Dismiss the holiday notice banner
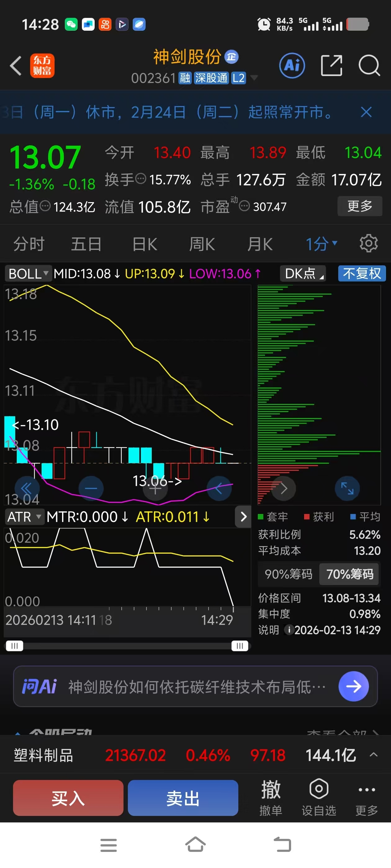Viewport: 391px width, 868px height. (x=366, y=112)
